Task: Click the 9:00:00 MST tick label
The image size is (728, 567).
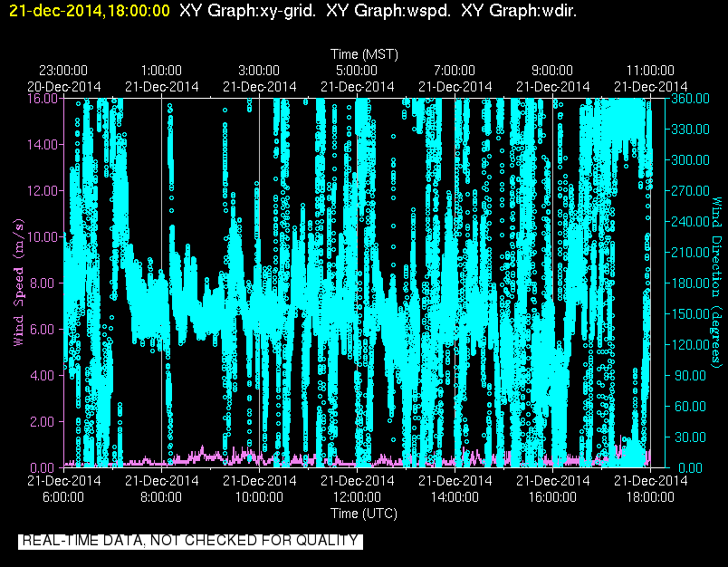Action: tap(552, 71)
